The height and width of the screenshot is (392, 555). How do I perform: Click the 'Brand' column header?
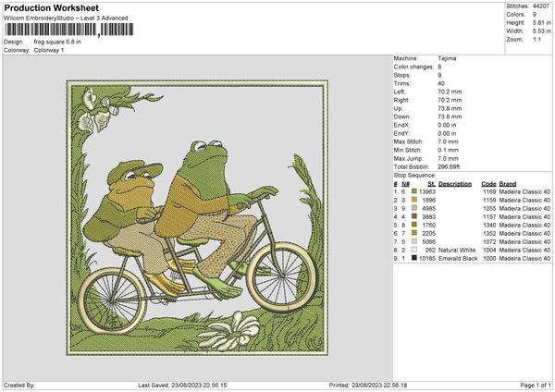508,184
